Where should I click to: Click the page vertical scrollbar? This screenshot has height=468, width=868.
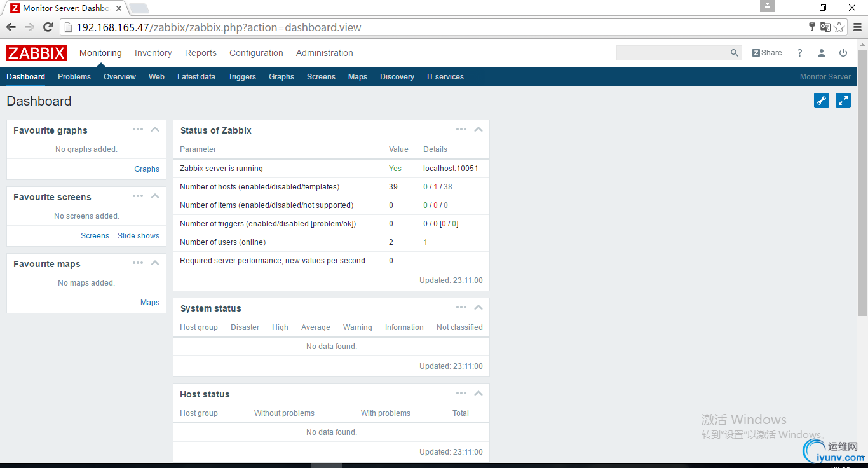tap(862, 181)
